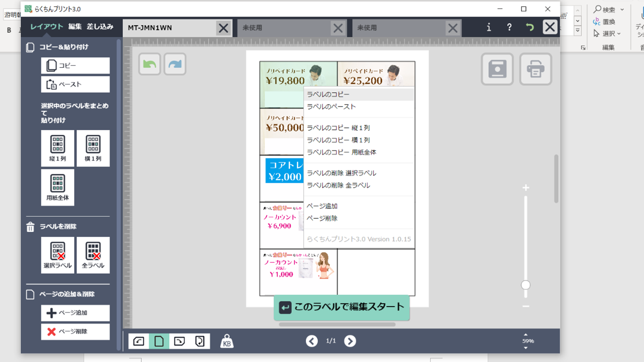Click the KB weight icon

point(227,341)
